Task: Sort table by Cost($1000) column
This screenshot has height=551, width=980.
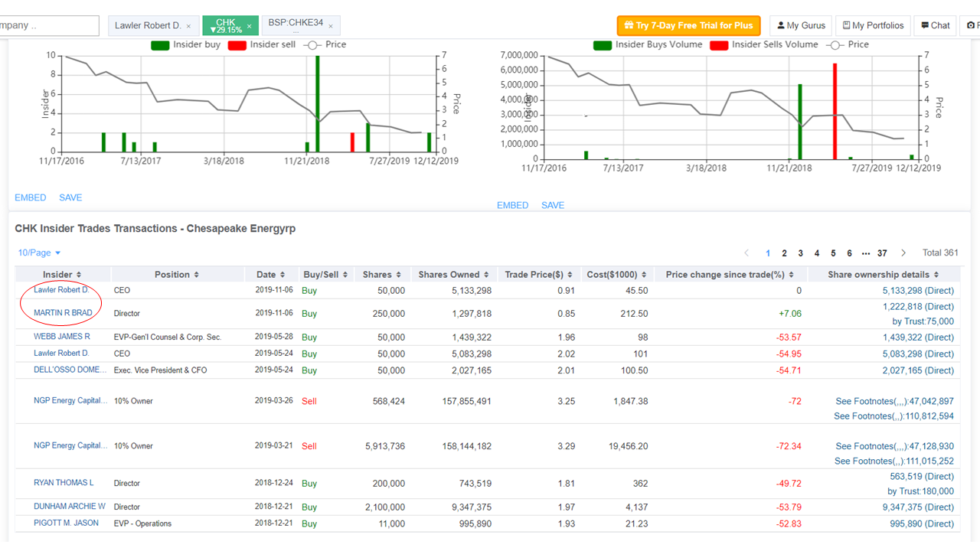Action: coord(617,275)
